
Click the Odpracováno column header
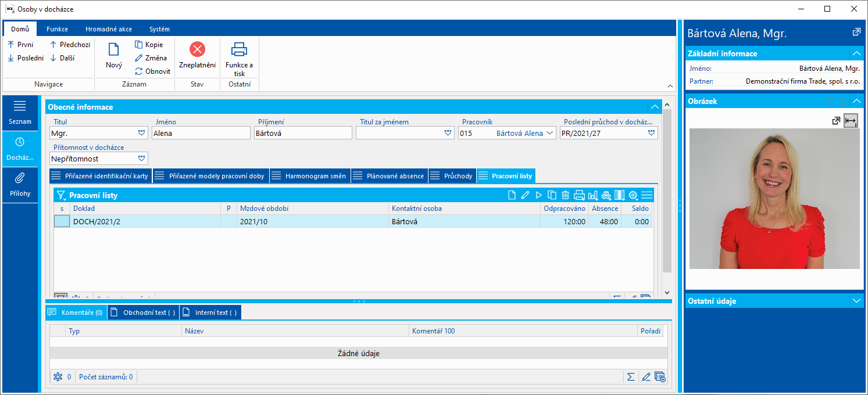[564, 209]
